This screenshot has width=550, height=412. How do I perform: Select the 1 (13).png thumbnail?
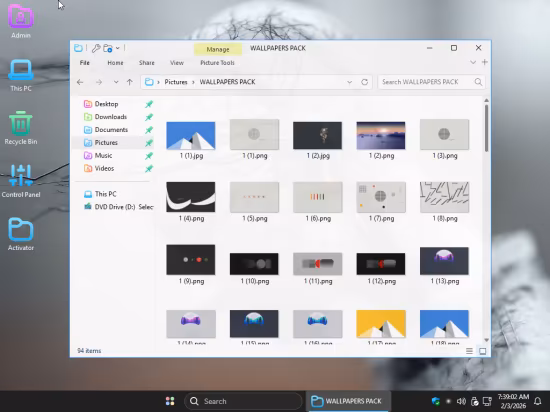tap(444, 261)
